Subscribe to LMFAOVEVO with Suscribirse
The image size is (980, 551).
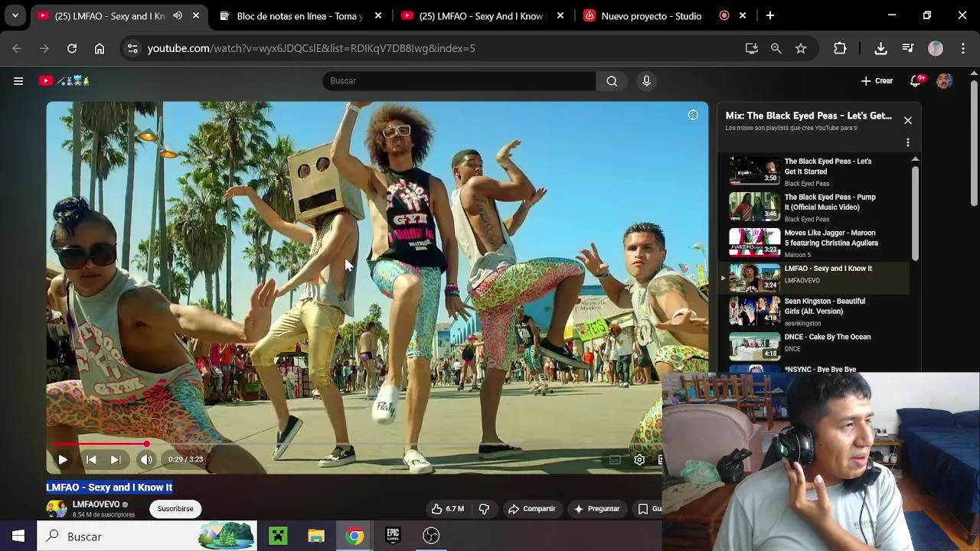[175, 508]
